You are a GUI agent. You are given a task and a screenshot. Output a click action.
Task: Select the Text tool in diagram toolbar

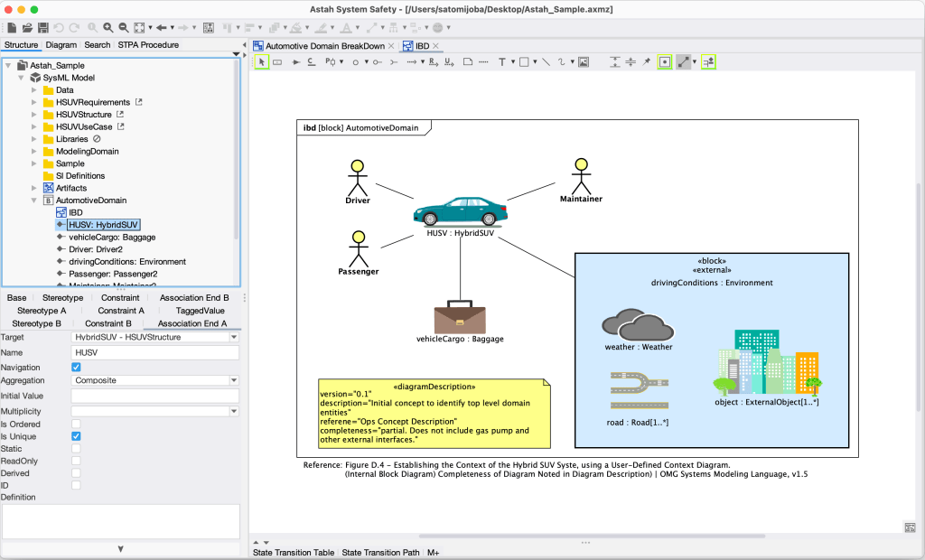[x=501, y=62]
